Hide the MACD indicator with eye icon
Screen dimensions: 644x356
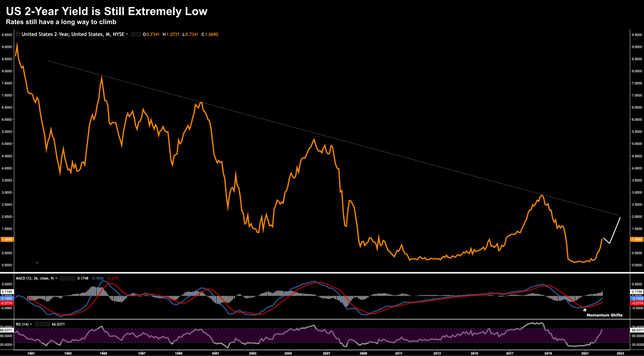63,278
